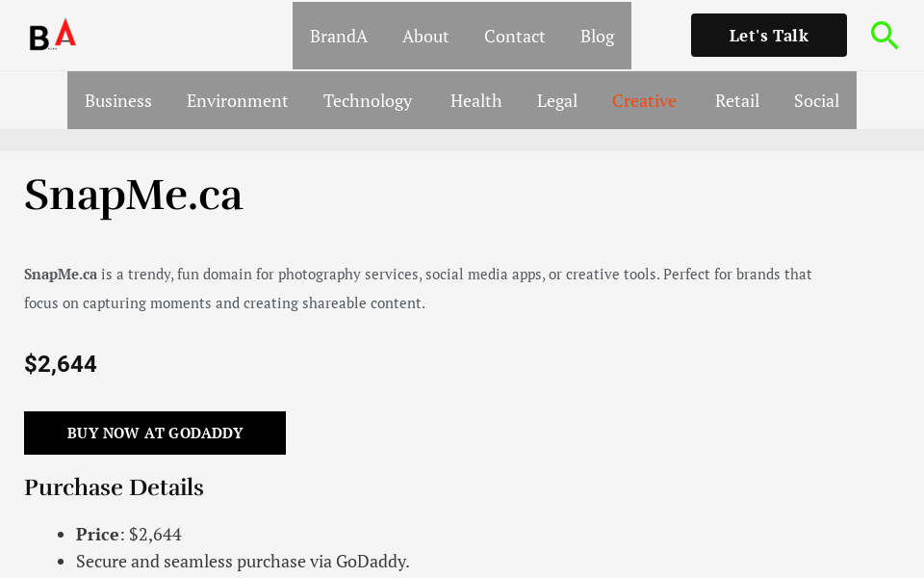Select the Retail category
This screenshot has height=578, width=924.
[737, 100]
